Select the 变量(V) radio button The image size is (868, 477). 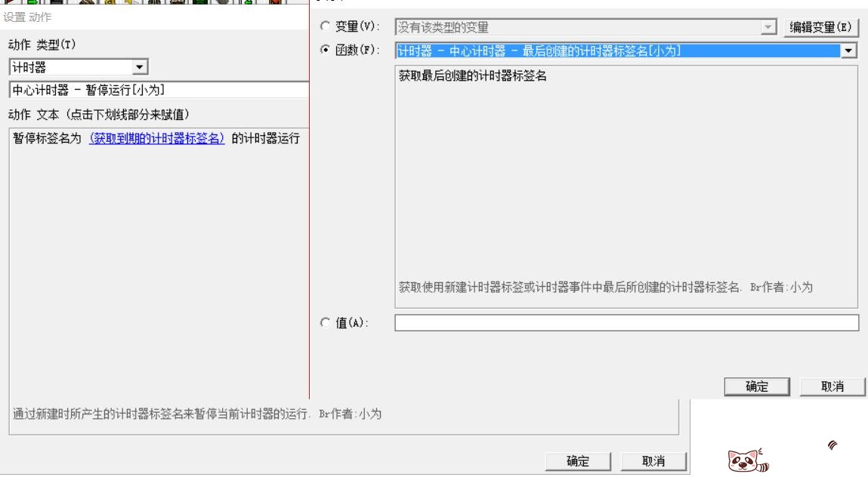pyautogui.click(x=326, y=24)
